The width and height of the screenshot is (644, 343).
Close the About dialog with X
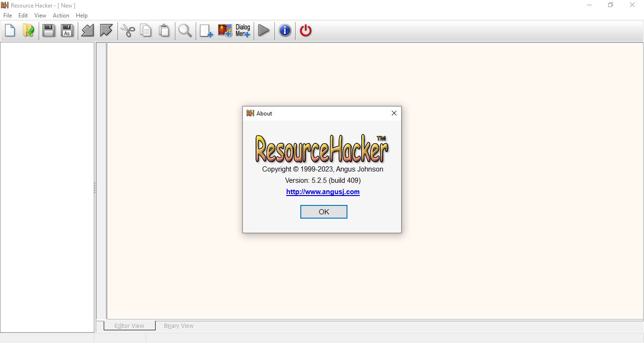(x=394, y=113)
